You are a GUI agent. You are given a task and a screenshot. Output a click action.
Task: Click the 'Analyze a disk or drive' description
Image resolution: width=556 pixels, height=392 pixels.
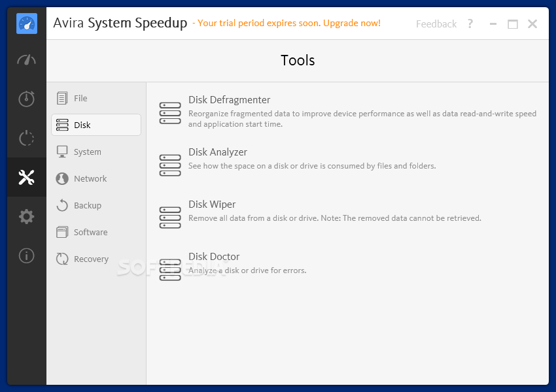(x=247, y=270)
